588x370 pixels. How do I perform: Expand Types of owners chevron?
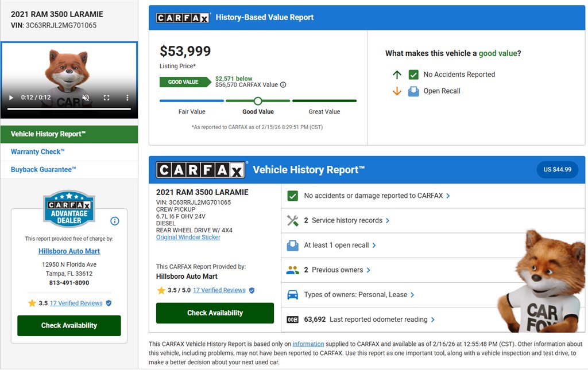(x=412, y=295)
